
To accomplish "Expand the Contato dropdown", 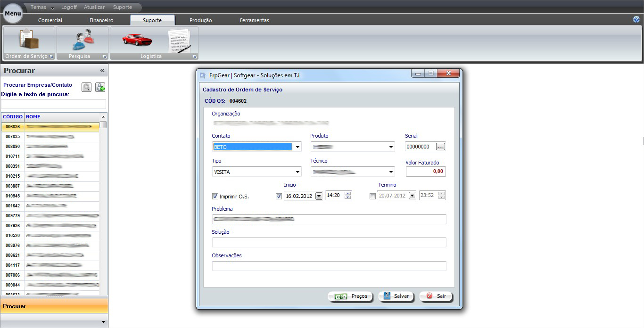I will click(x=297, y=147).
